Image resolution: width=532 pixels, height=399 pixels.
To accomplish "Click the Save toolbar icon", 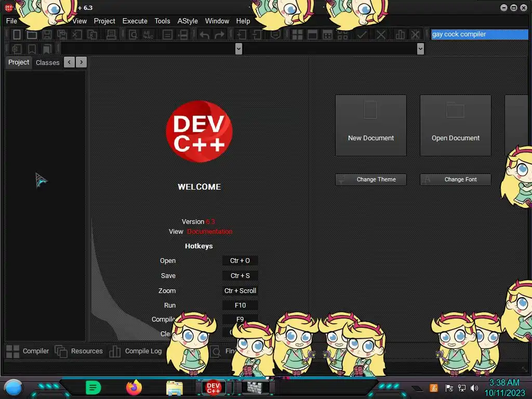I will [x=47, y=34].
